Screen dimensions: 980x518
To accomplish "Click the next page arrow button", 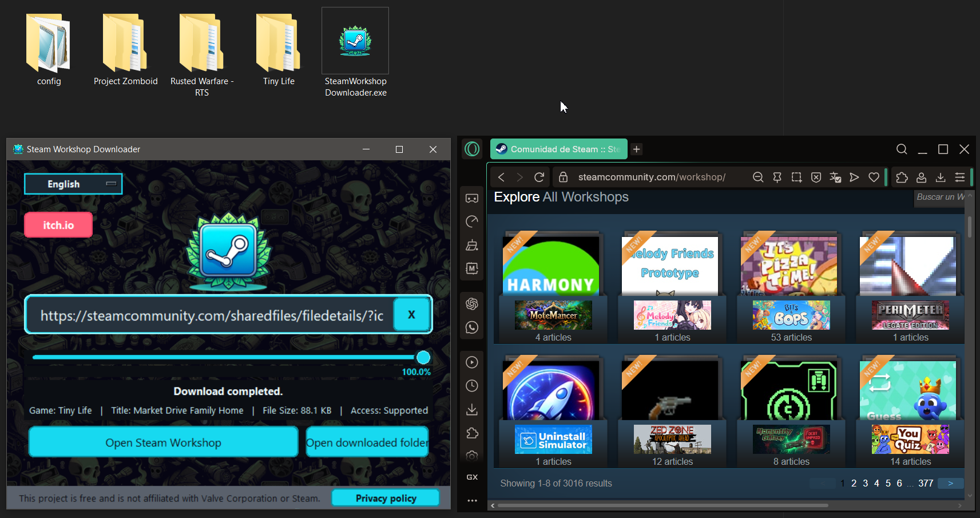I will point(951,484).
